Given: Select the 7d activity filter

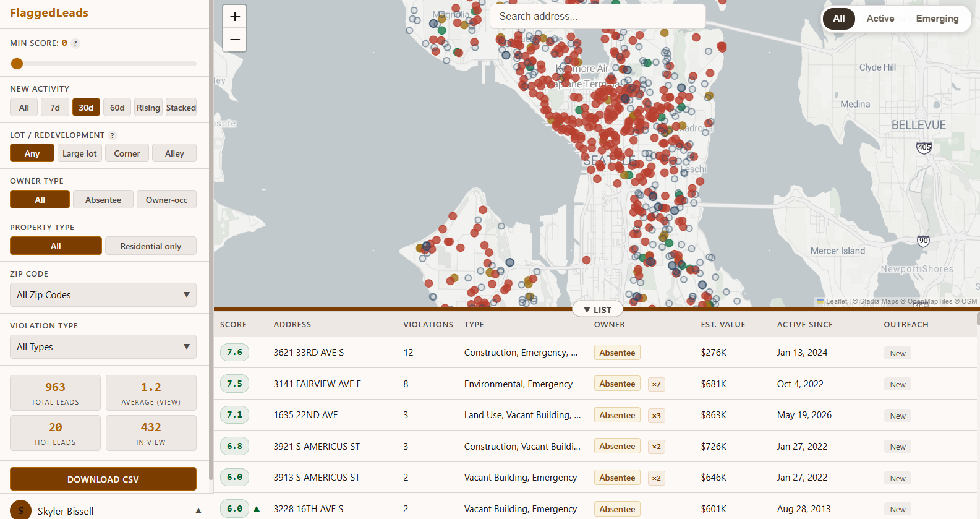Looking at the screenshot, I should tap(55, 108).
